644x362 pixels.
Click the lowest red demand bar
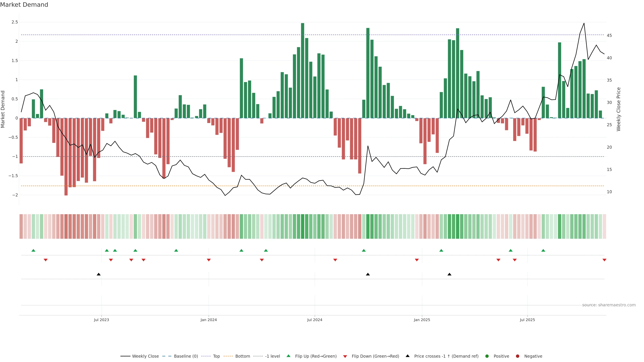[66, 157]
